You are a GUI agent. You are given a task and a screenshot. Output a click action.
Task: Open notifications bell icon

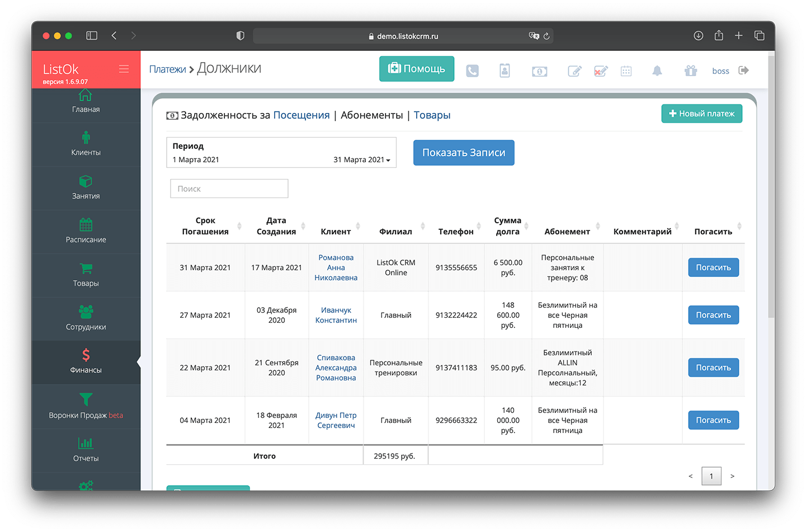coord(657,70)
